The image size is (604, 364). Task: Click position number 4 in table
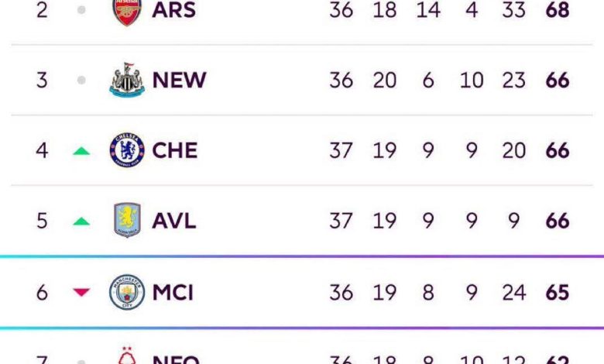coord(42,150)
